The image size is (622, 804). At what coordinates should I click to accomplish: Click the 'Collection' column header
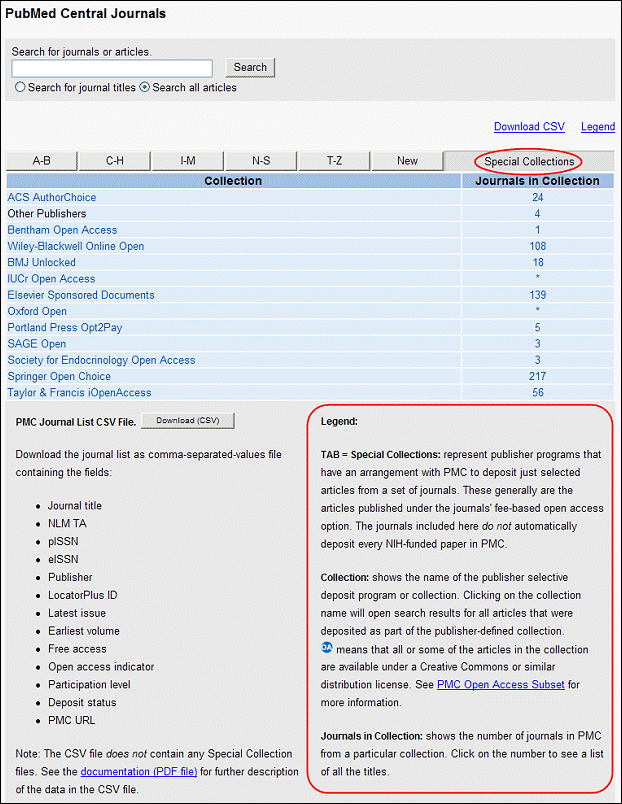[x=233, y=181]
